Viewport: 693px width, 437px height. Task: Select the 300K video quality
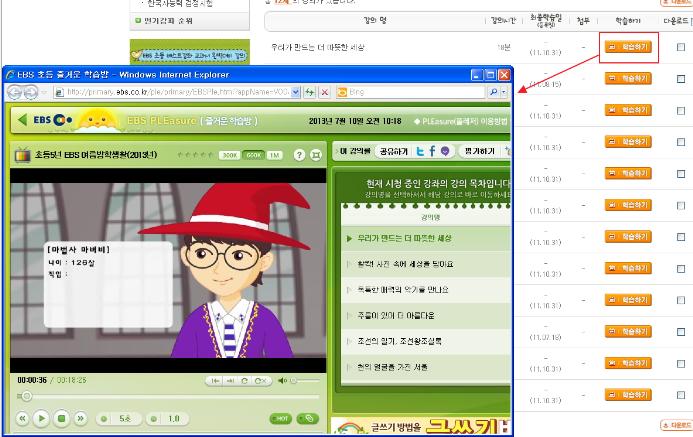coord(229,155)
